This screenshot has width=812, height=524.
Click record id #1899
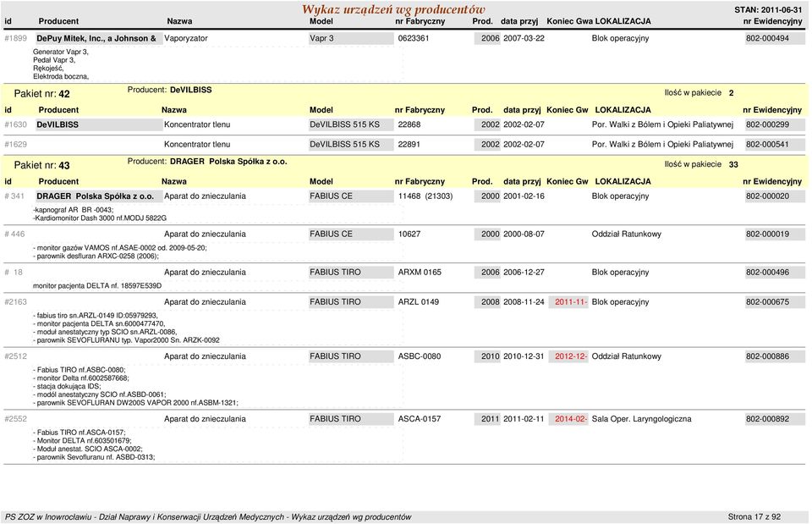(x=15, y=38)
